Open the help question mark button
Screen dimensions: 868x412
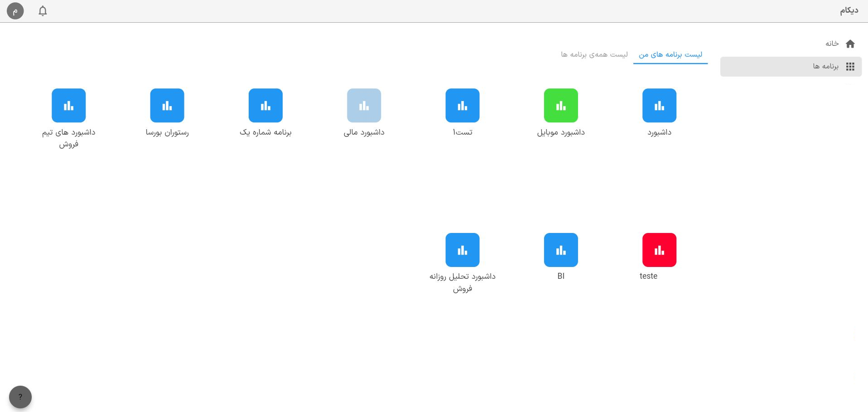(x=20, y=397)
